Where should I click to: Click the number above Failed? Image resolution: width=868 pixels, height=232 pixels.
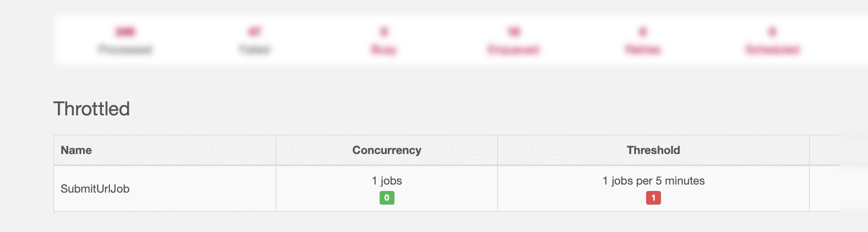(x=255, y=32)
